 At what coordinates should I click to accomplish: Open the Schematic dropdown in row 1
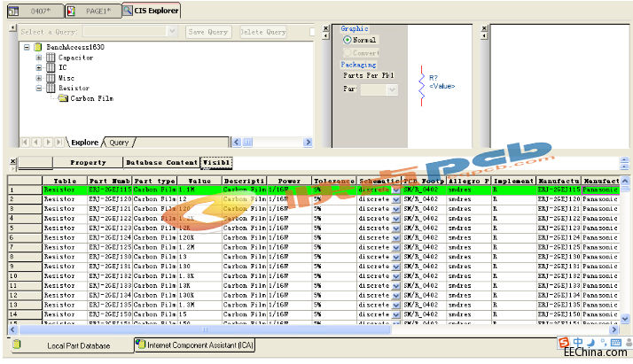point(396,190)
